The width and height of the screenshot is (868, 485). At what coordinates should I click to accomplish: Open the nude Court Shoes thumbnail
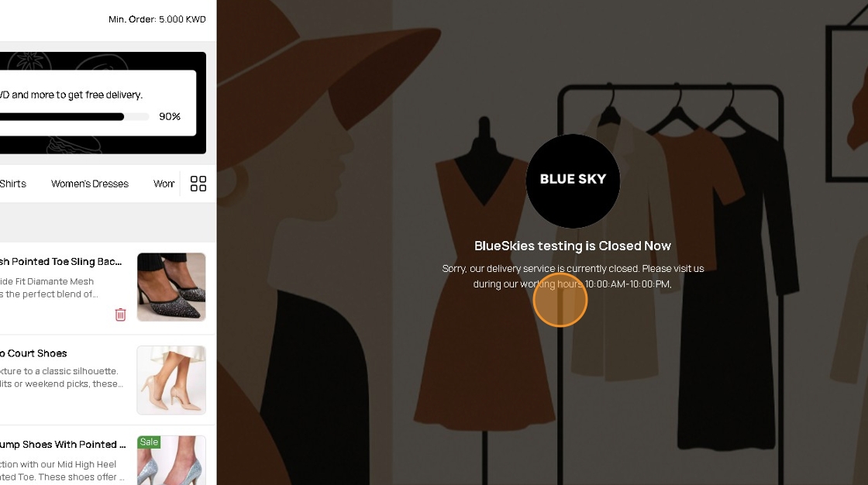tap(171, 380)
